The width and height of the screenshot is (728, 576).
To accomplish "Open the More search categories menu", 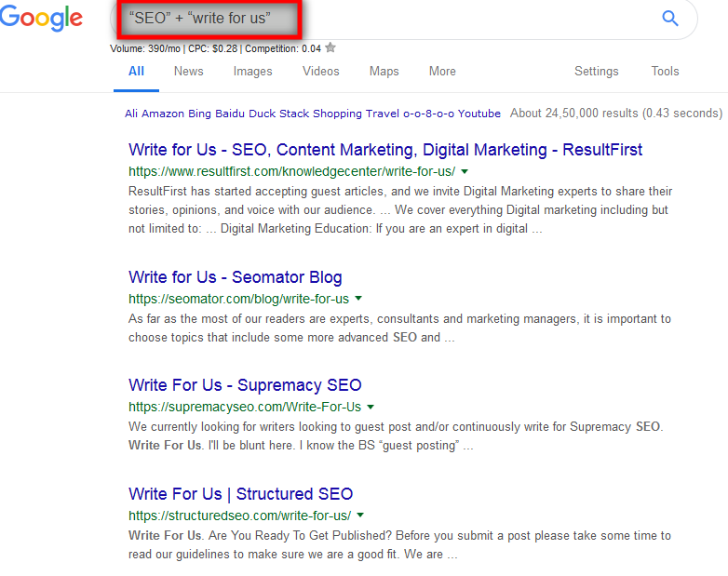I will (x=442, y=71).
